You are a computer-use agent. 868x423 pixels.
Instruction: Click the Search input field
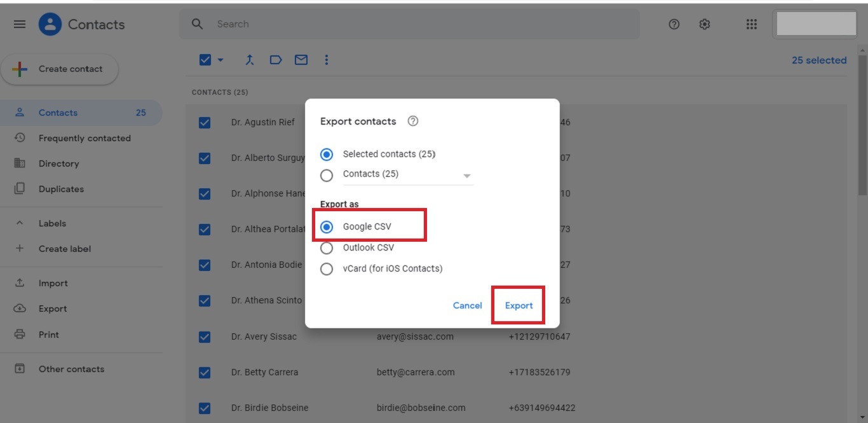pyautogui.click(x=410, y=24)
